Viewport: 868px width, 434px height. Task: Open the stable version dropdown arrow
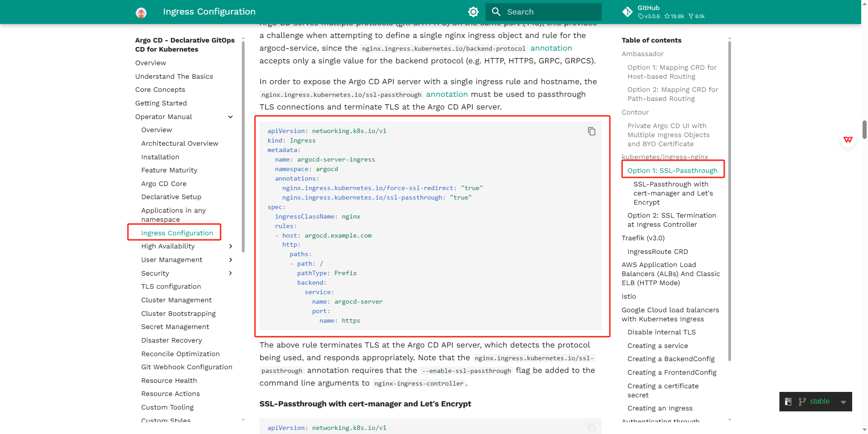point(843,402)
